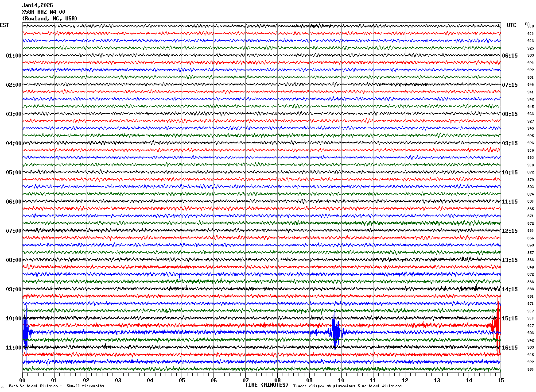Select the 01:00 EST time marker
Screen dimensions: 536x392
[x=13, y=56]
